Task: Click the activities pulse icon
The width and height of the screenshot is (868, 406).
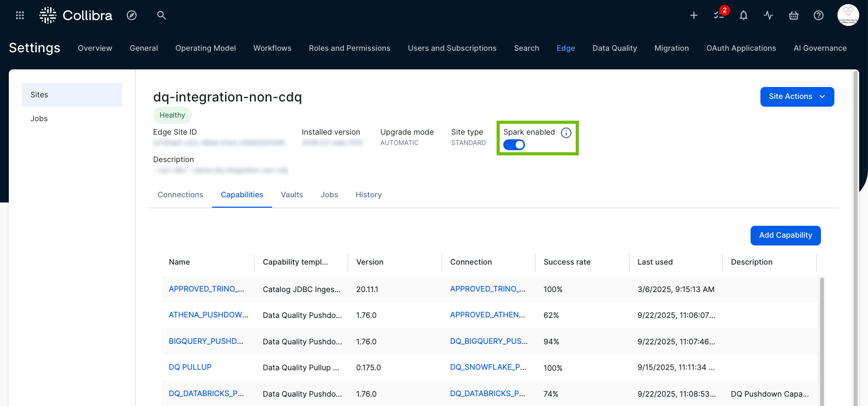Action: click(768, 16)
